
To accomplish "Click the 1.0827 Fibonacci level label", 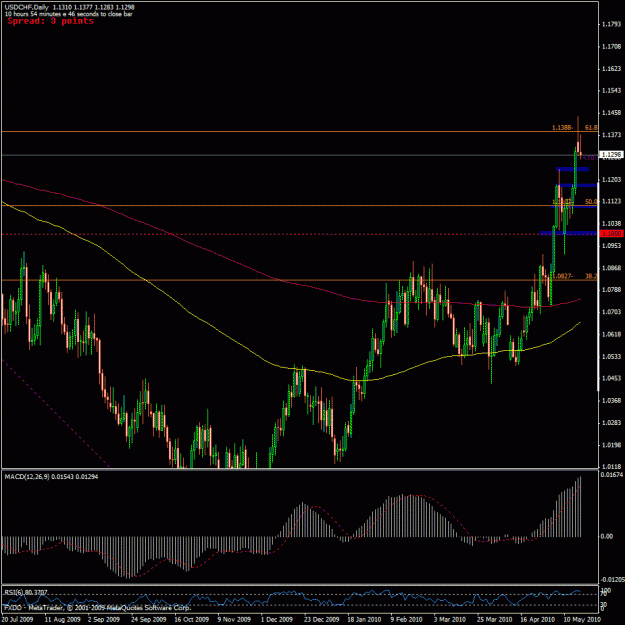I will pyautogui.click(x=562, y=276).
